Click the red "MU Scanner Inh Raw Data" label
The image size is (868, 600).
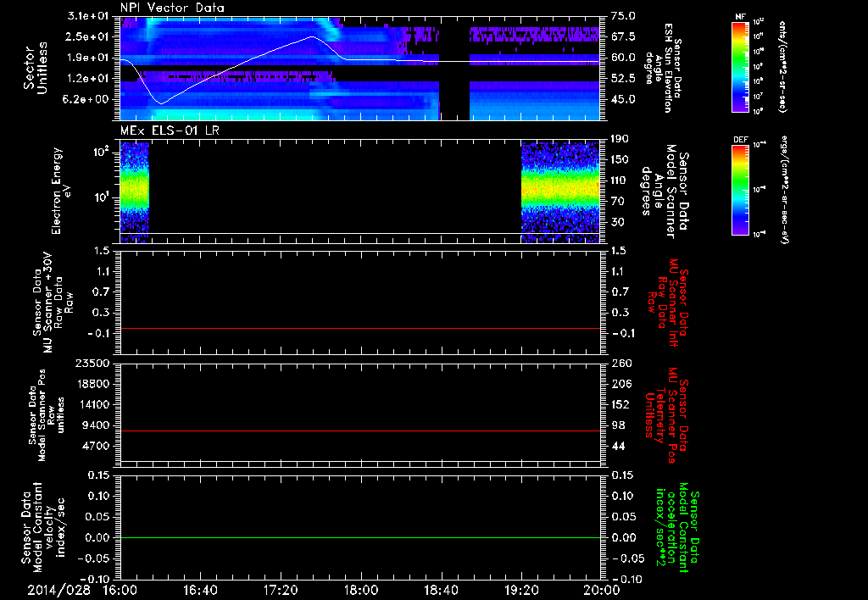point(666,303)
